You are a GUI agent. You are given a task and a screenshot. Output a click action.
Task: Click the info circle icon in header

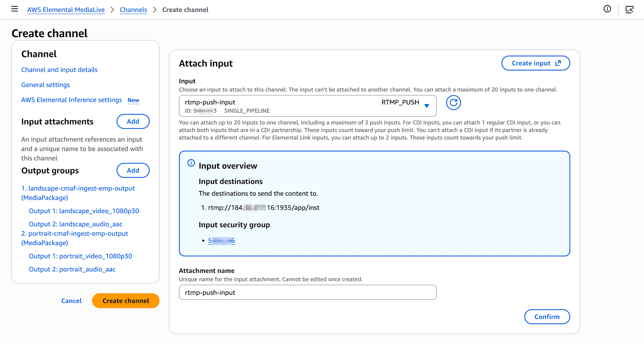607,9
